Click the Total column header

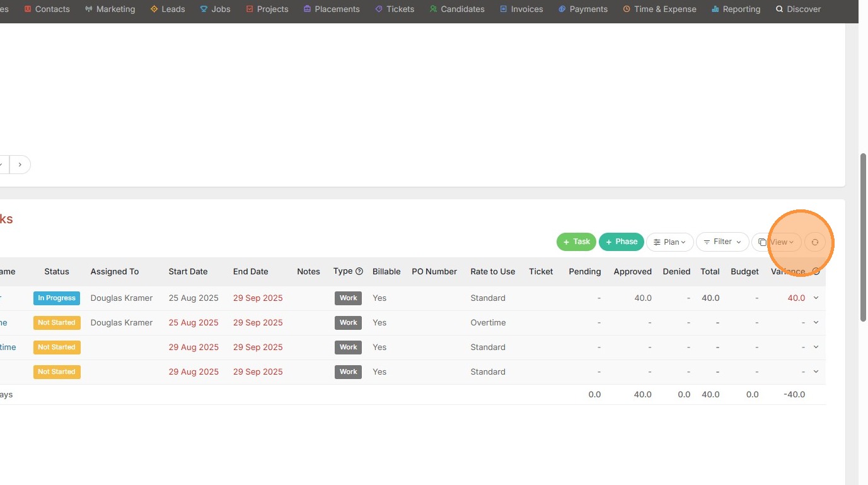point(710,272)
